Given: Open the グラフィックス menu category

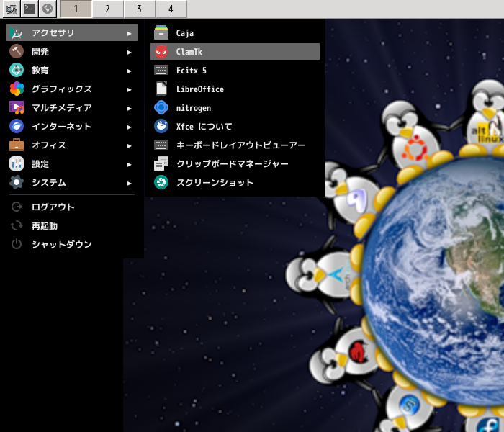Looking at the screenshot, I should tap(72, 89).
